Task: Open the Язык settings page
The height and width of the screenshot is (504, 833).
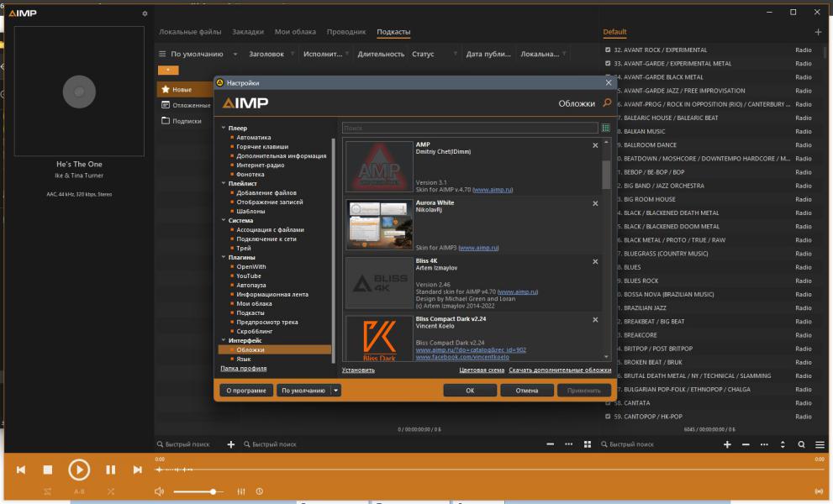Action: point(243,359)
